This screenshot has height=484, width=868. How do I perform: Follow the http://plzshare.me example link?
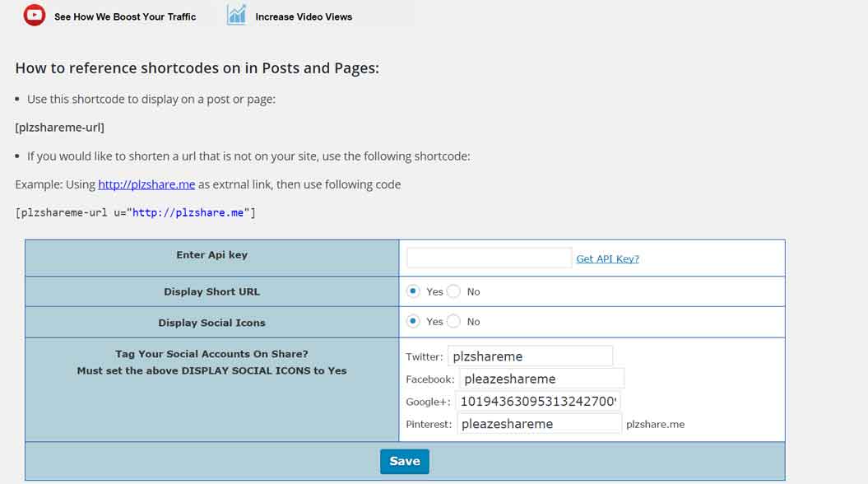click(146, 184)
